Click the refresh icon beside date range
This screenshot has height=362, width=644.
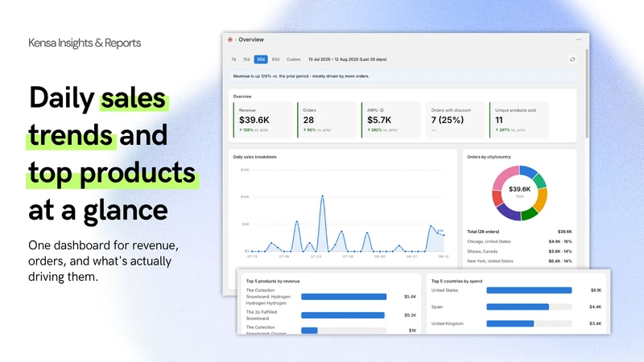pyautogui.click(x=572, y=60)
